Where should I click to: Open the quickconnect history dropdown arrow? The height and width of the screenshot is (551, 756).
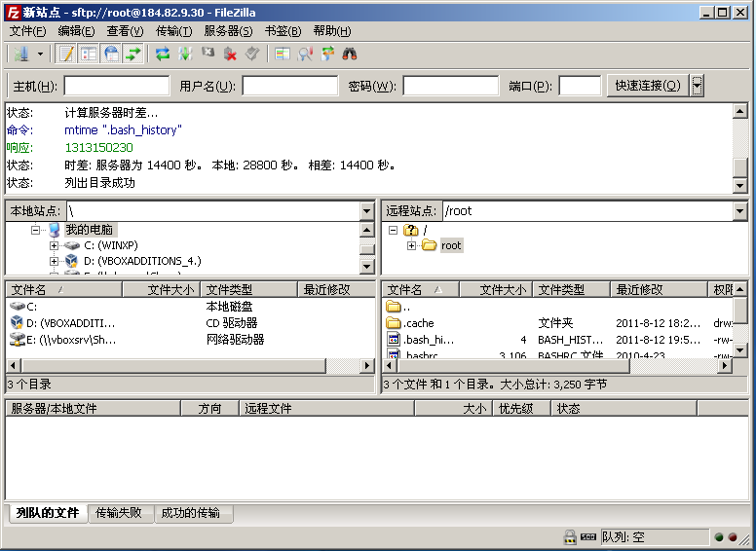[x=697, y=86]
